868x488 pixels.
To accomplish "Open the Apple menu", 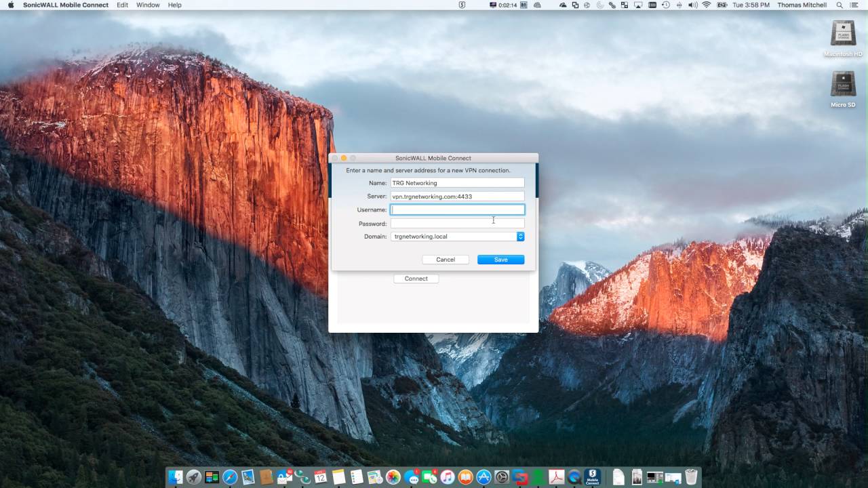I will point(11,5).
